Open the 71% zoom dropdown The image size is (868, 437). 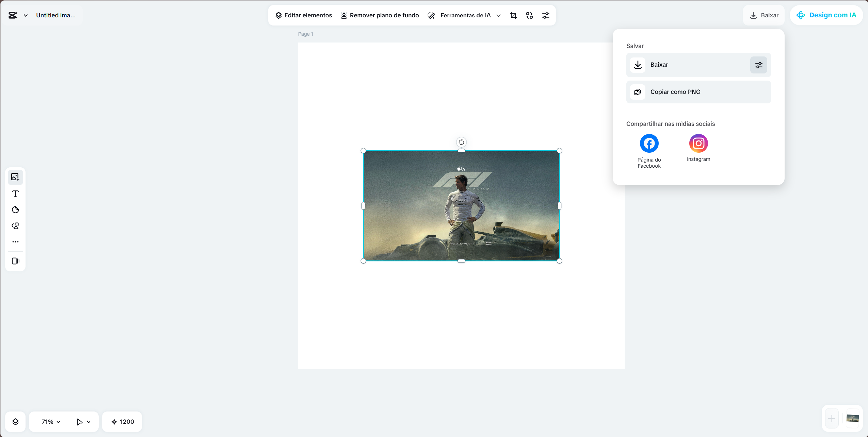coord(51,422)
